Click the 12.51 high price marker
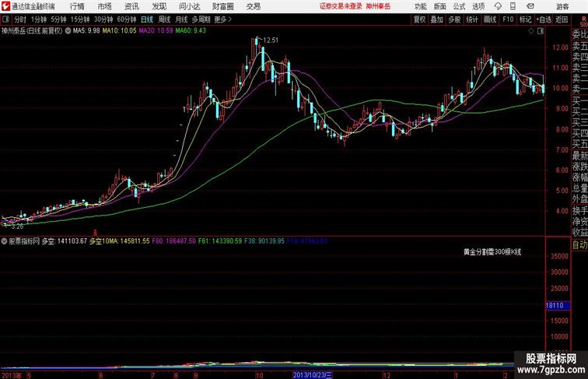The height and width of the screenshot is (379, 588). click(x=271, y=40)
